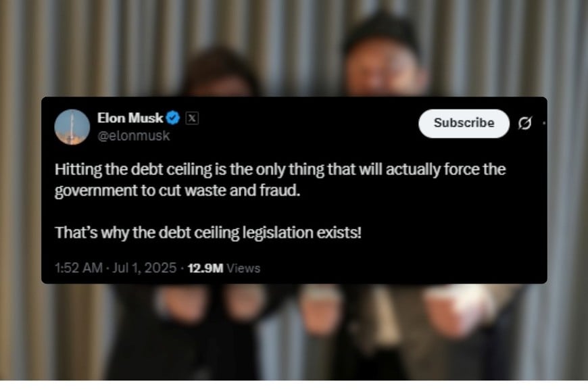Screen dimensions: 588x392
Task: Click the @elonmusk handle
Action: click(x=134, y=136)
